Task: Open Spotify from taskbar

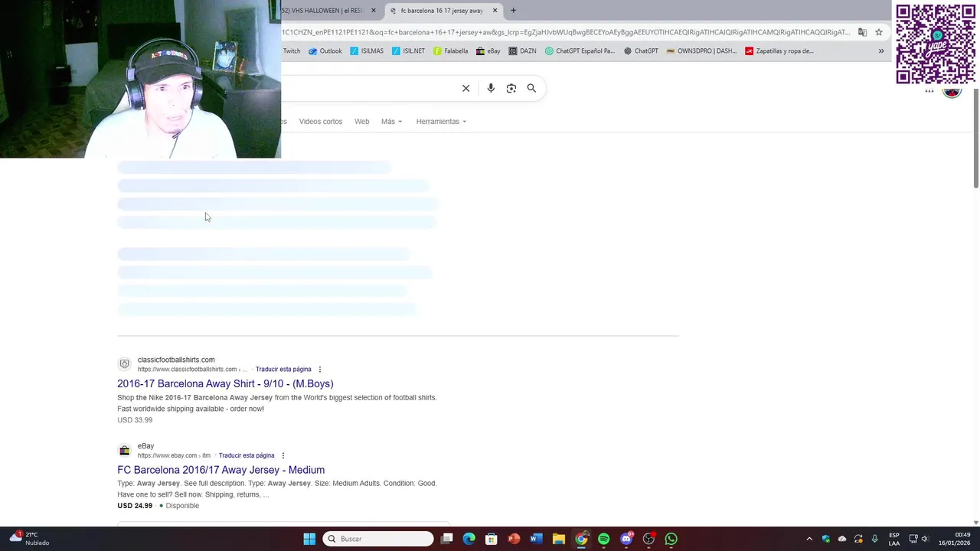Action: click(603, 539)
